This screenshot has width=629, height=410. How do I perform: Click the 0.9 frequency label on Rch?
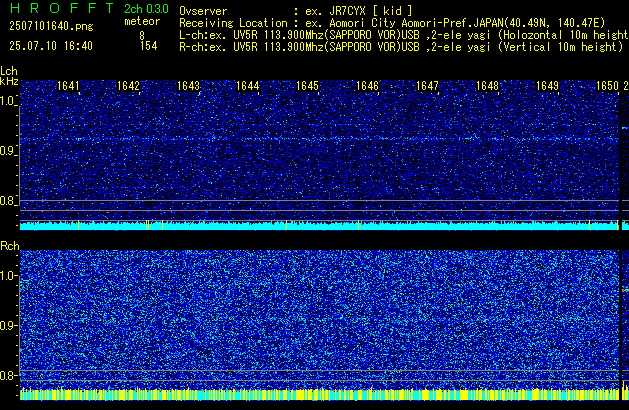point(7,325)
